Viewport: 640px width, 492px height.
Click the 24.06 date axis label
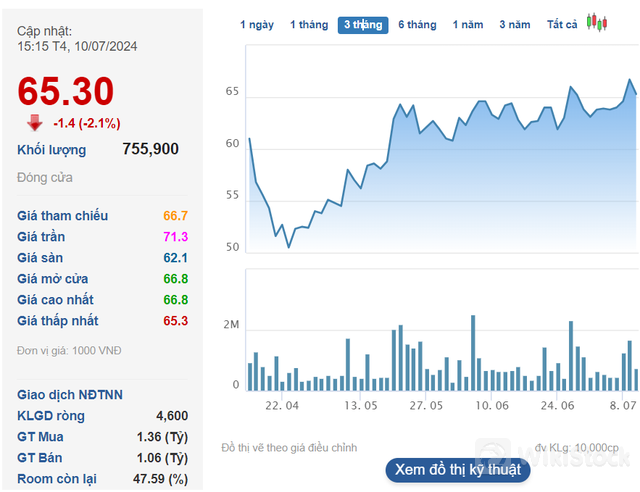(x=558, y=406)
